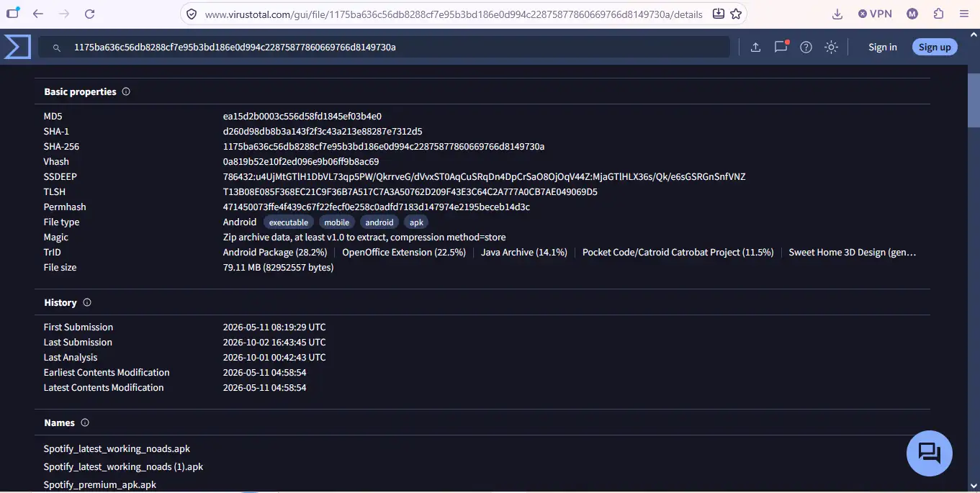Click the Last Analysis date value
The height and width of the screenshot is (493, 980).
coord(274,357)
